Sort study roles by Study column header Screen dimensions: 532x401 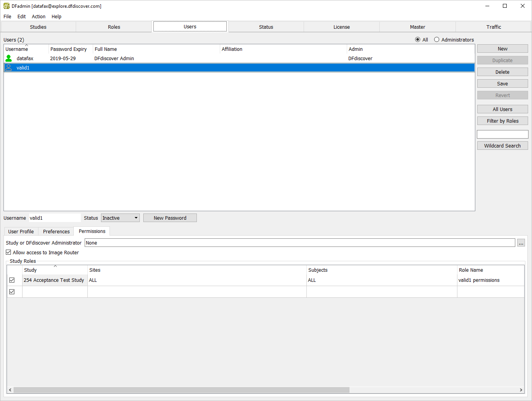pos(55,270)
